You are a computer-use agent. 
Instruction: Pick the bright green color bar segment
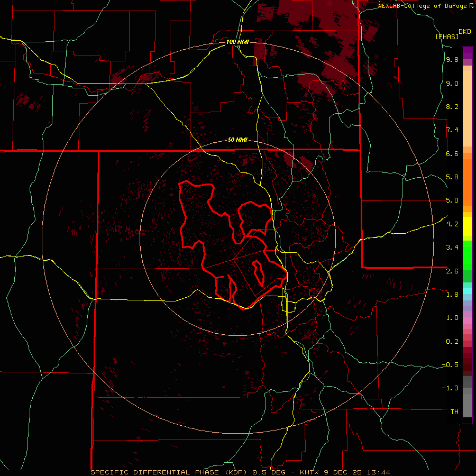point(467,256)
